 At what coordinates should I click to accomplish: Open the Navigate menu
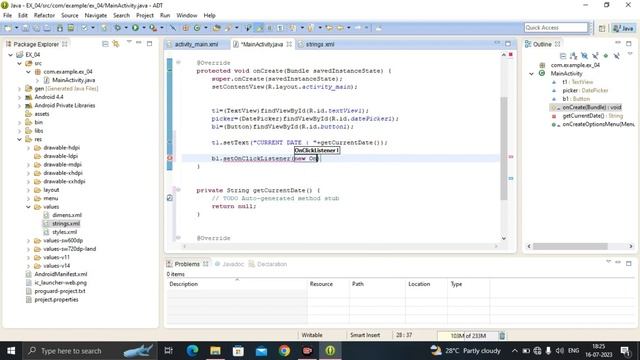[96, 15]
